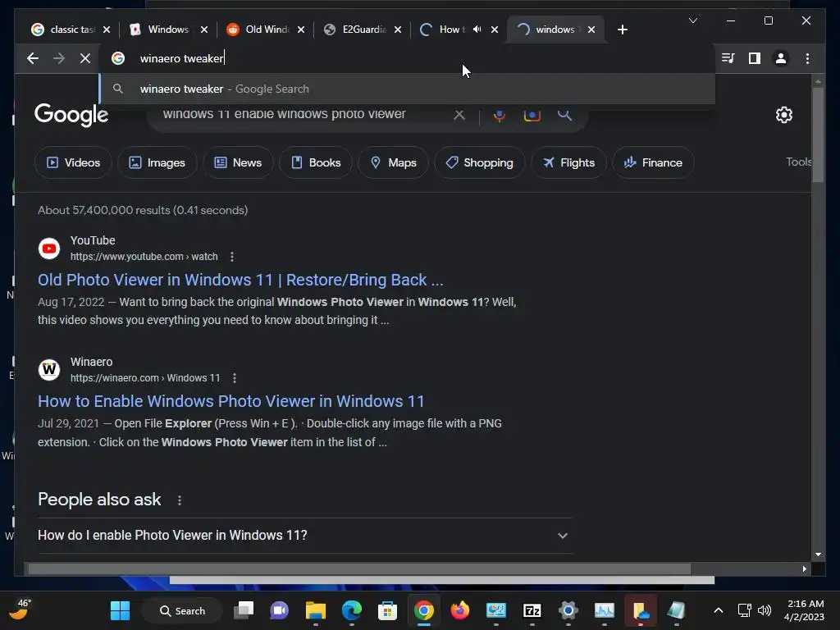Open Firefox from taskbar

point(459,610)
